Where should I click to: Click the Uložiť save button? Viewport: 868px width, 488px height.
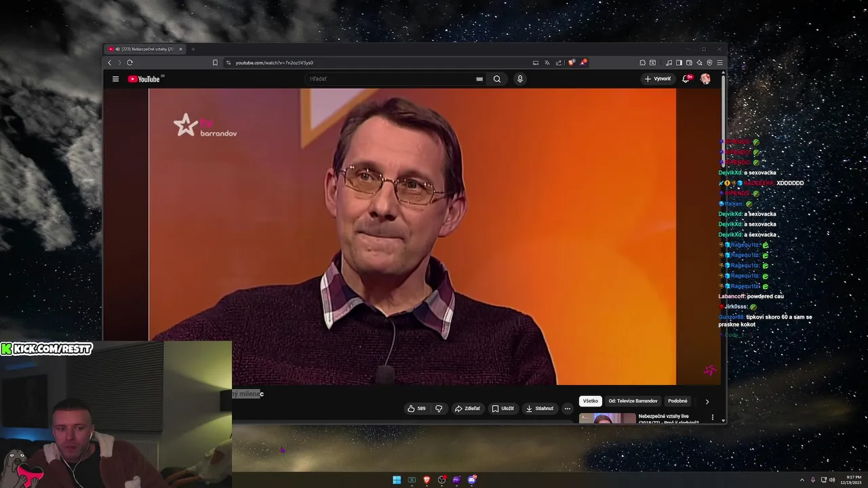pos(503,409)
